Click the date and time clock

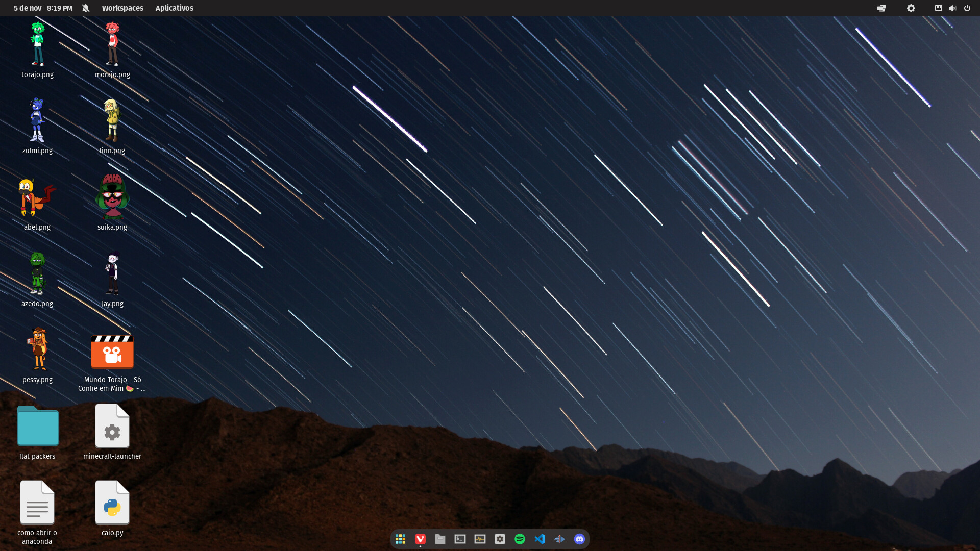43,8
